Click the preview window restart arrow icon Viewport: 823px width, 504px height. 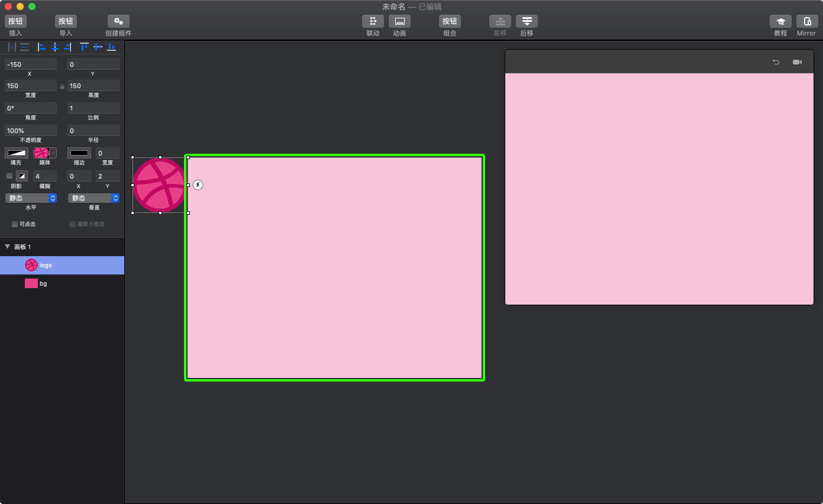coord(776,62)
